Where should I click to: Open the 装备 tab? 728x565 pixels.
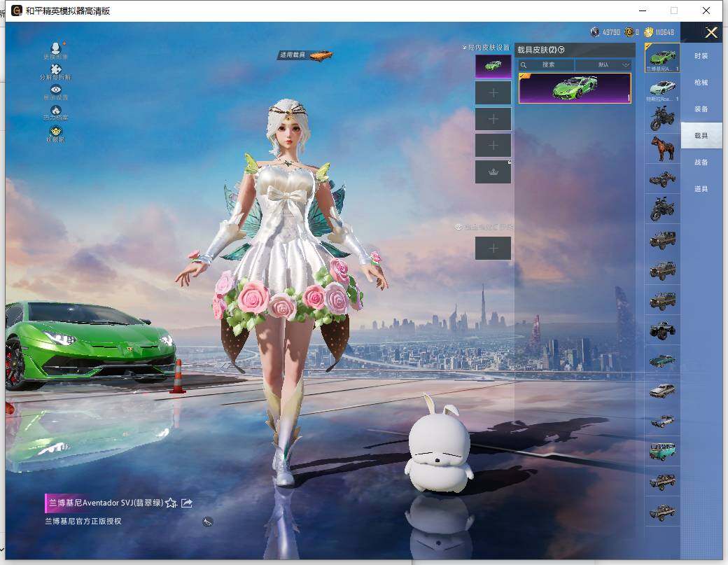coord(701,109)
